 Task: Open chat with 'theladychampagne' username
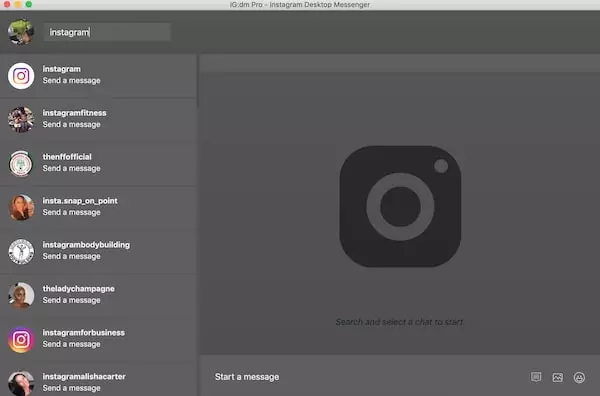(78, 289)
